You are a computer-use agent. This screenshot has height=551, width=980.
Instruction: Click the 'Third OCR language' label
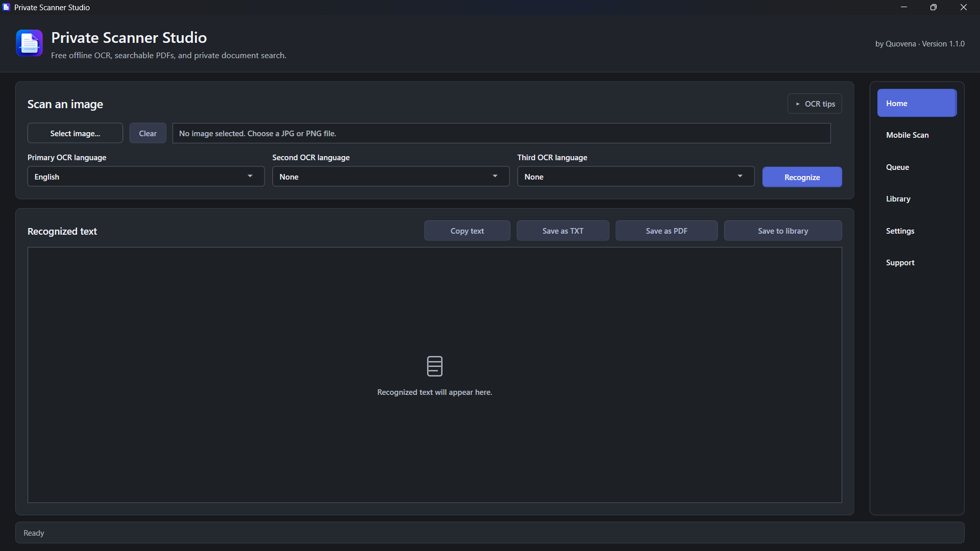click(552, 158)
